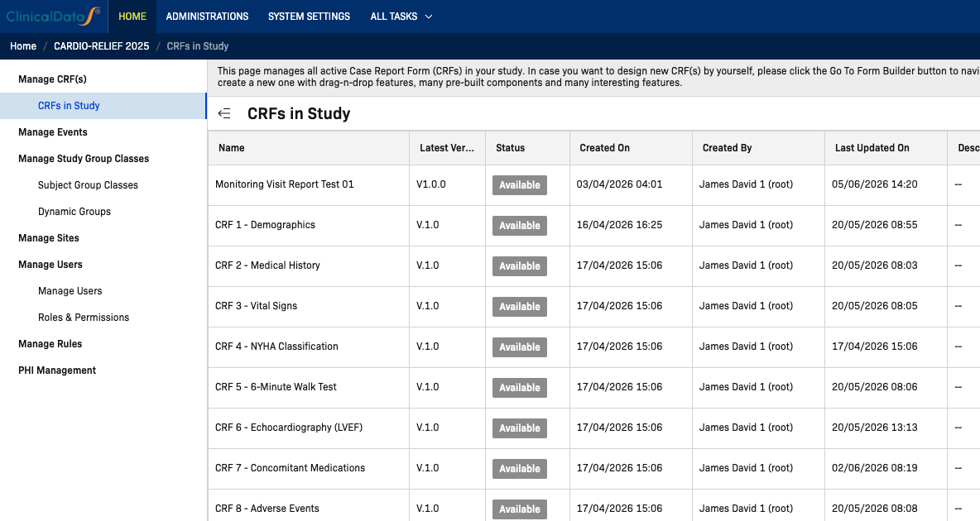980x521 pixels.
Task: Click Available badge for Monitoring Visit Report
Action: click(519, 185)
